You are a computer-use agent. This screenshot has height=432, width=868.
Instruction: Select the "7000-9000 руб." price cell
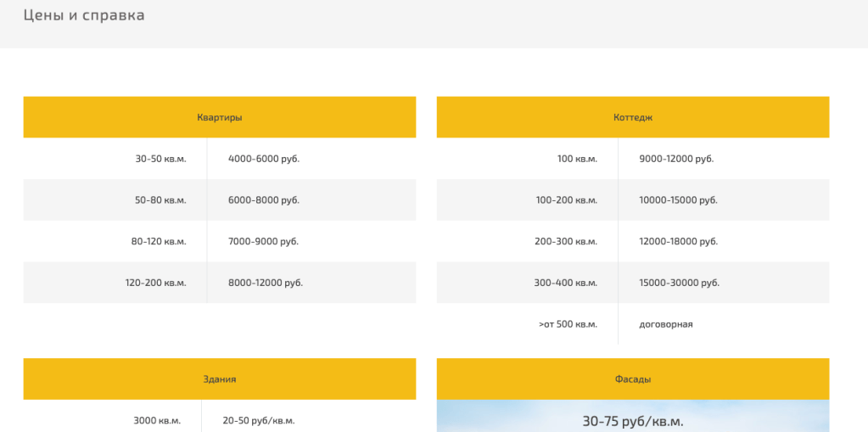tap(263, 241)
